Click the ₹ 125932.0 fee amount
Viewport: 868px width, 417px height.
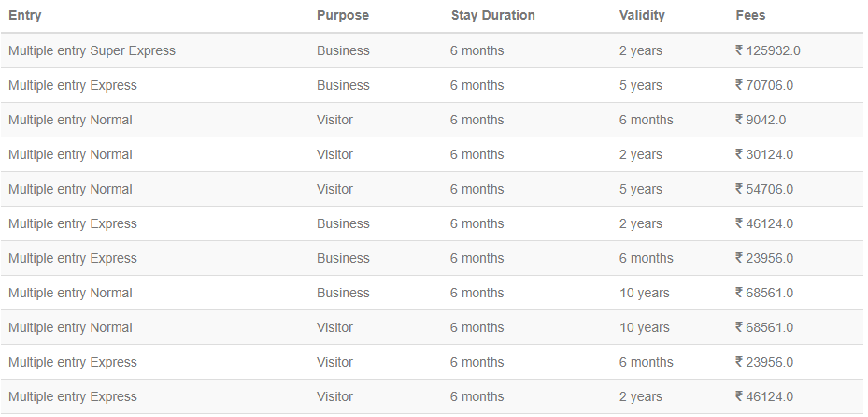click(768, 50)
